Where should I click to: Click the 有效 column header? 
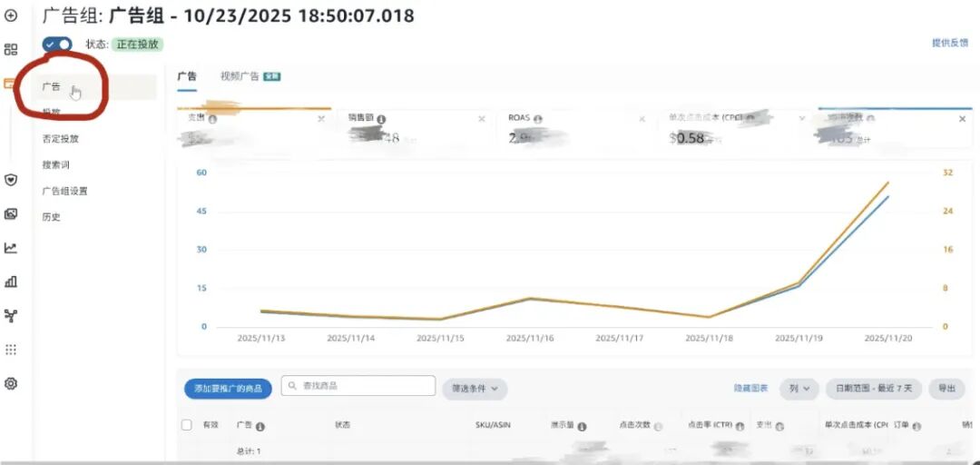(211, 425)
